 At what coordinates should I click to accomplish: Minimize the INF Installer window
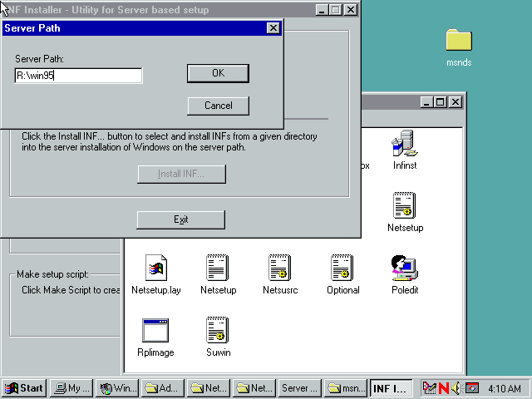322,10
